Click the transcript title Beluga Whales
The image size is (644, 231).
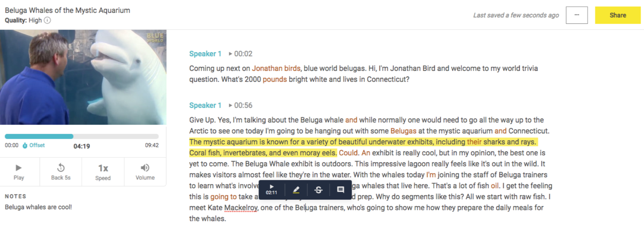click(67, 10)
